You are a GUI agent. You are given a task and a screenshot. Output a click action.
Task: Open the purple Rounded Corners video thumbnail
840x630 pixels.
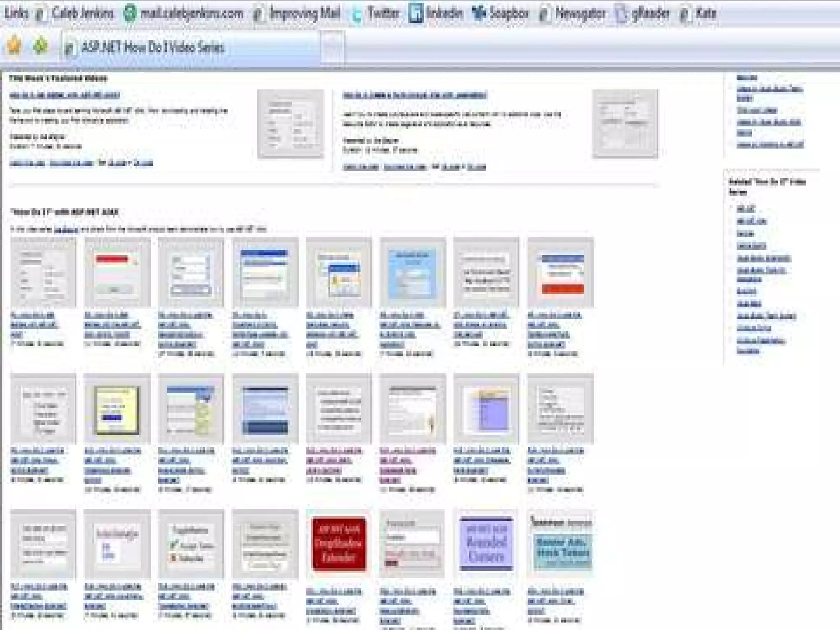pos(486,544)
